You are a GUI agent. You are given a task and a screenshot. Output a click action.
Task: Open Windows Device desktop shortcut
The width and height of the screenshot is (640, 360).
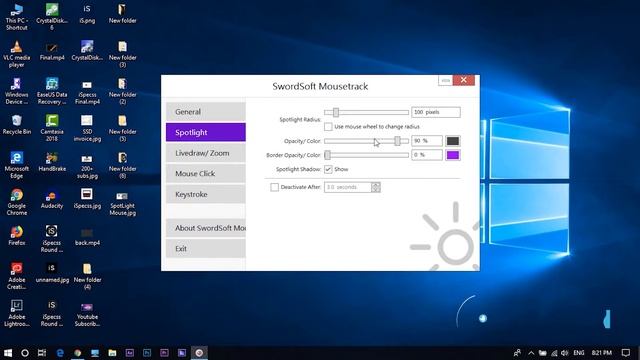click(x=16, y=91)
